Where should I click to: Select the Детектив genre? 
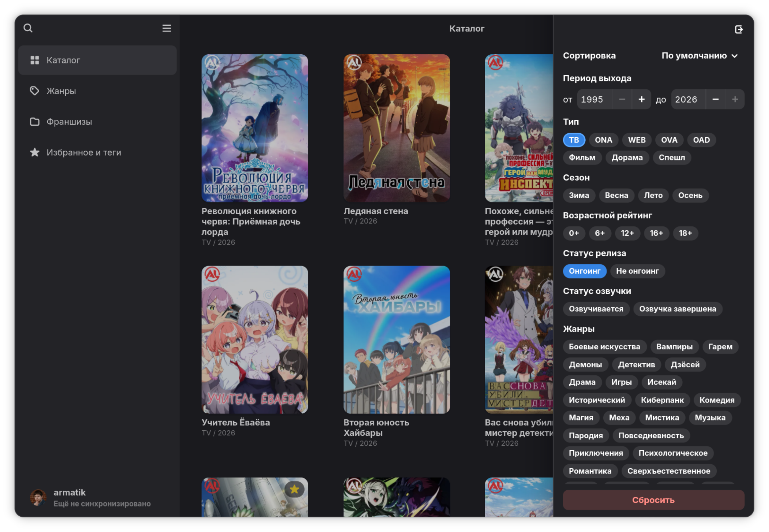point(636,365)
